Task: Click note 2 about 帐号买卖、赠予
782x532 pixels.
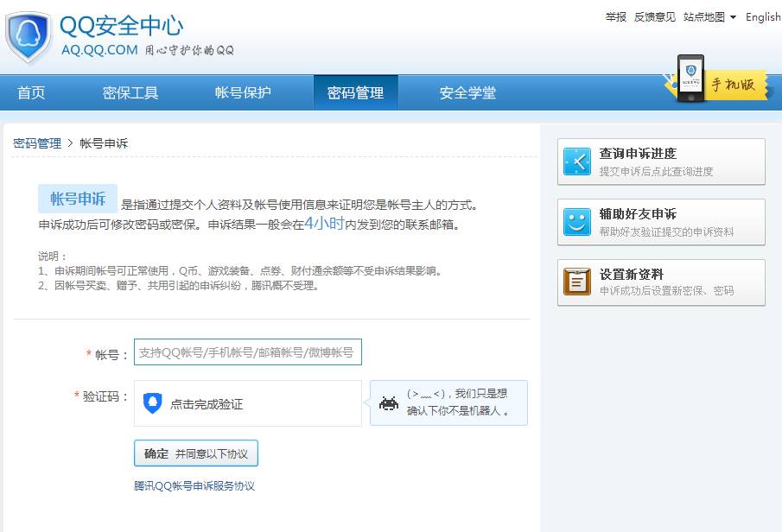Action: [x=179, y=286]
